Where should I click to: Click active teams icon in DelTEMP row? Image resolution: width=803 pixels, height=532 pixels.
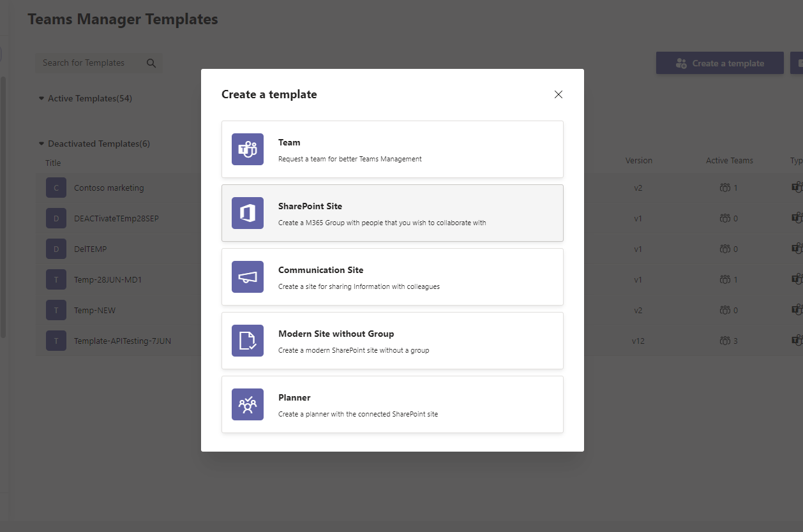[724, 249]
